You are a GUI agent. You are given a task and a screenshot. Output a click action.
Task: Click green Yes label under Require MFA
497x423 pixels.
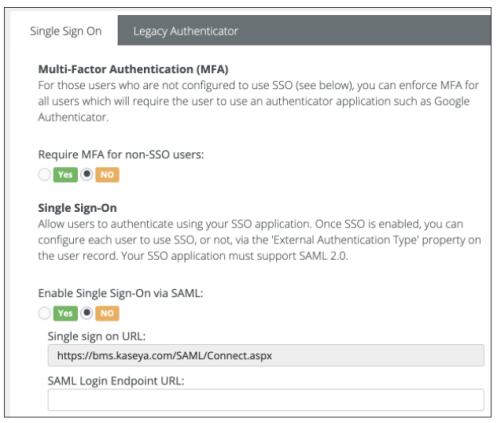pos(65,175)
